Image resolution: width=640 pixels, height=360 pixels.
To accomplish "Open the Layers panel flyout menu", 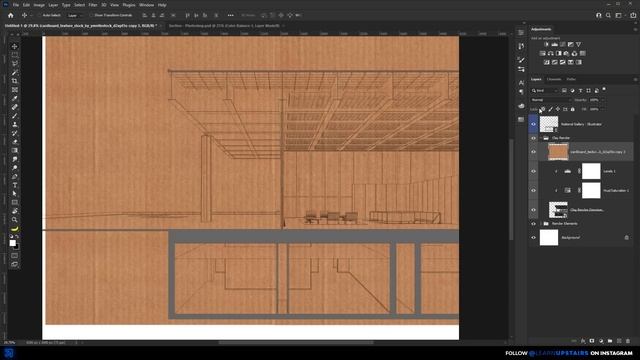I will 635,79.
